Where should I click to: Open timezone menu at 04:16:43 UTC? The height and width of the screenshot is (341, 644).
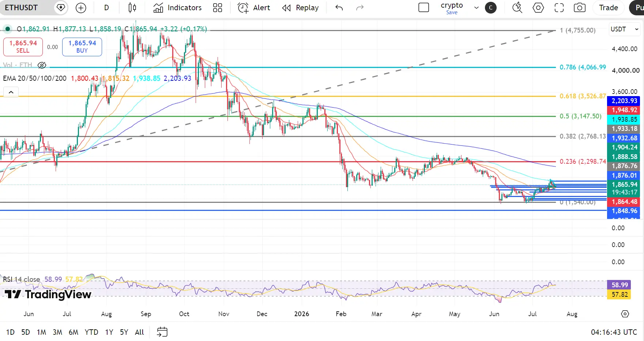614,332
